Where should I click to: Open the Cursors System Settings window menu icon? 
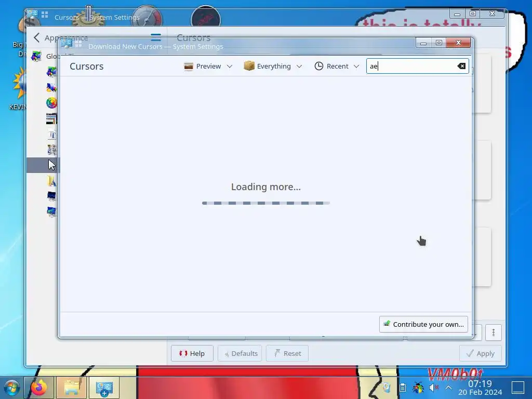coord(33,14)
